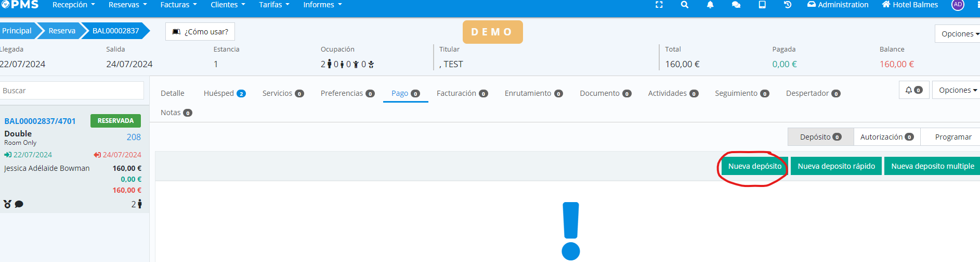Click the comment bubble on reservation card
The width and height of the screenshot is (980, 262).
click(19, 204)
